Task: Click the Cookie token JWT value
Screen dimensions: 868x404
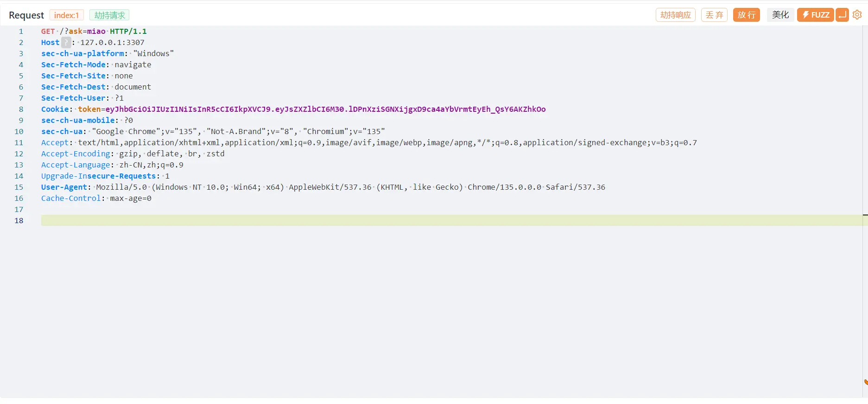Action: (x=325, y=109)
